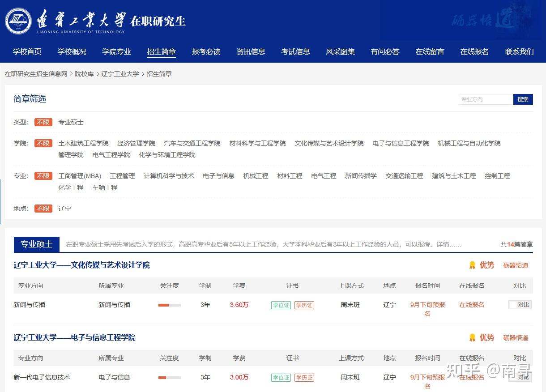Screen dimensions: 546x392
Task: Select 不限 for 类型 filter
Action: pos(43,122)
